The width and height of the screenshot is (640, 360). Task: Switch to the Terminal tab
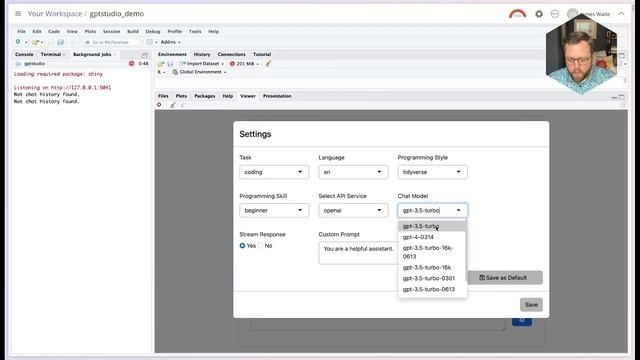[51, 54]
